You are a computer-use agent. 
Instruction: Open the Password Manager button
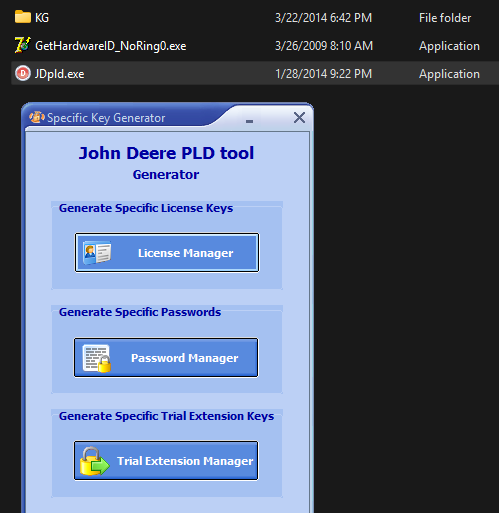[x=166, y=358]
